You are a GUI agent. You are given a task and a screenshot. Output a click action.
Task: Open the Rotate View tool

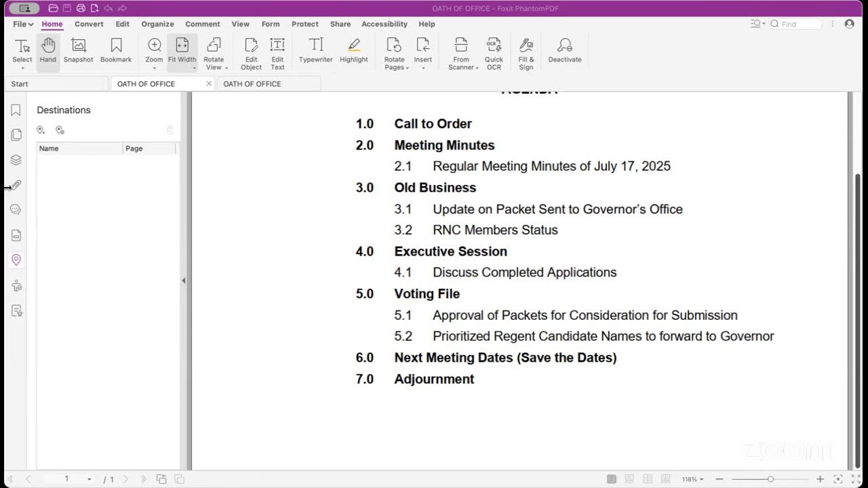click(214, 53)
